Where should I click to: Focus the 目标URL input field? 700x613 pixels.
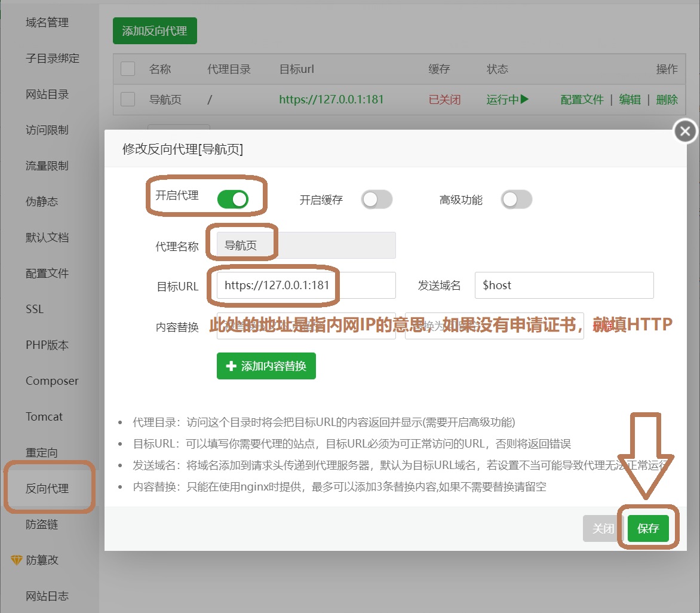tap(306, 285)
